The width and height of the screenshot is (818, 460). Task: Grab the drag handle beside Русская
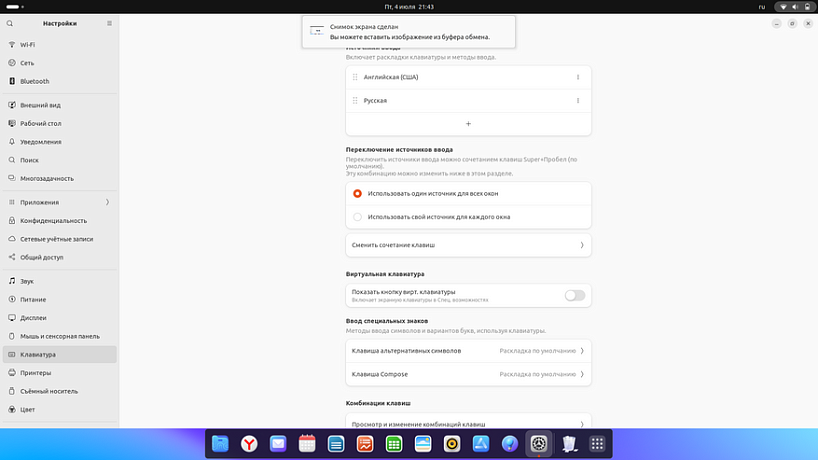coord(355,100)
